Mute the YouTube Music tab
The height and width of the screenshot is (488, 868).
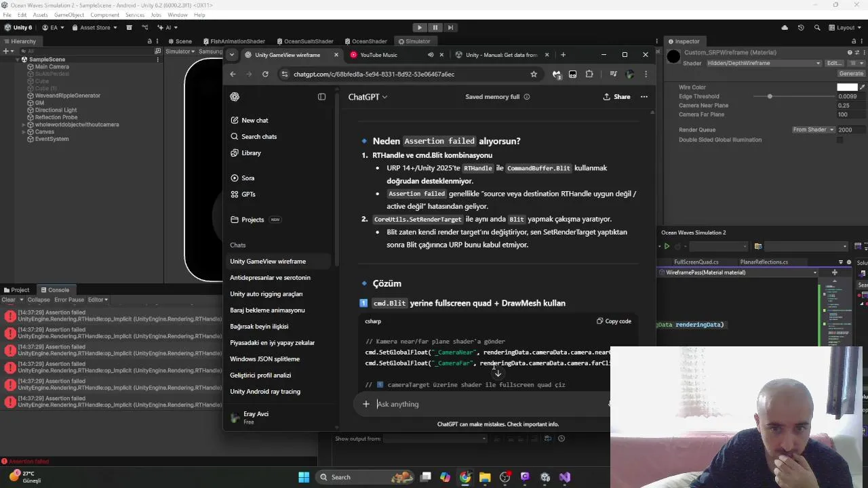(431, 55)
